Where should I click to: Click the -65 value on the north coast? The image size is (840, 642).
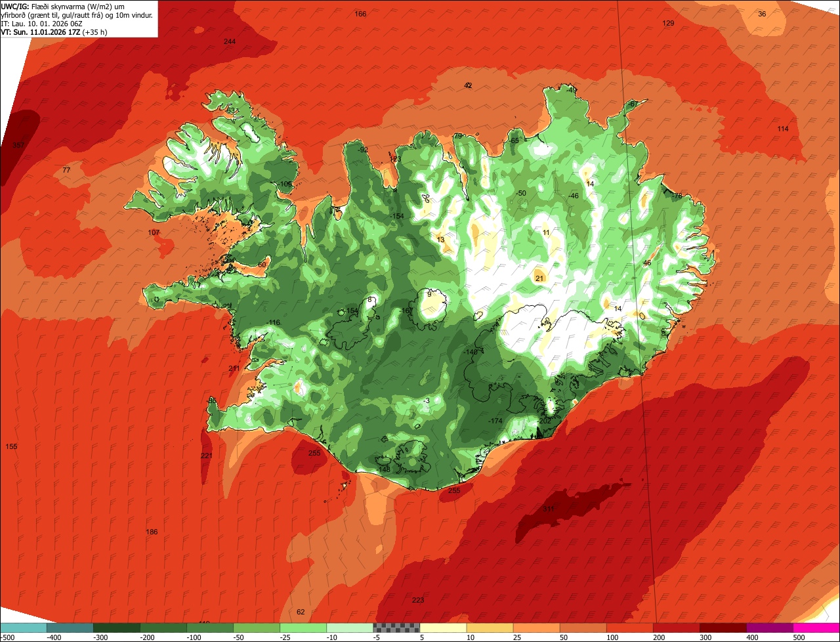click(514, 140)
